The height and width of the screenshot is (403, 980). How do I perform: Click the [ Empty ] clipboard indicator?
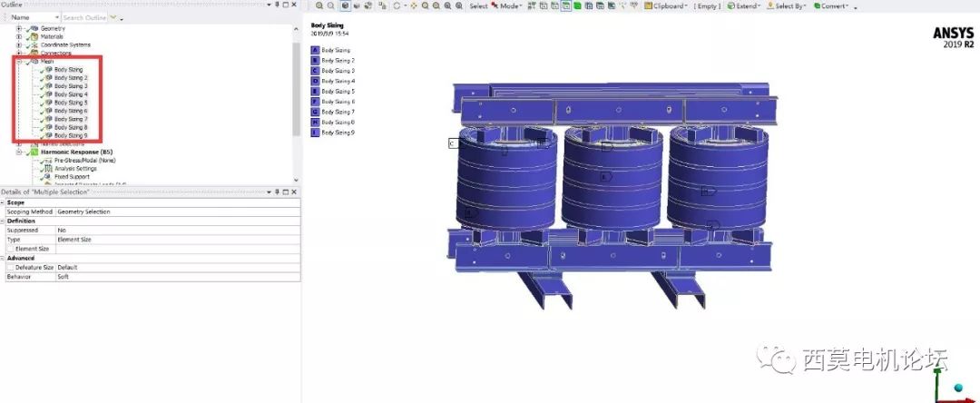tap(707, 6)
